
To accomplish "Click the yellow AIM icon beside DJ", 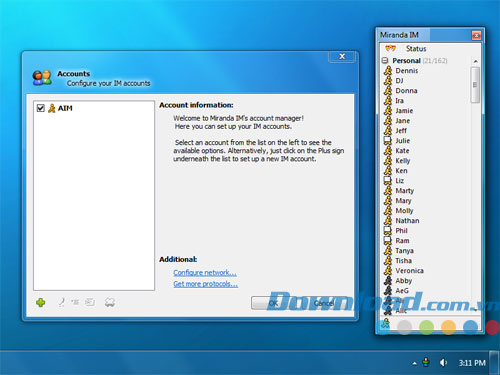I will (x=388, y=81).
